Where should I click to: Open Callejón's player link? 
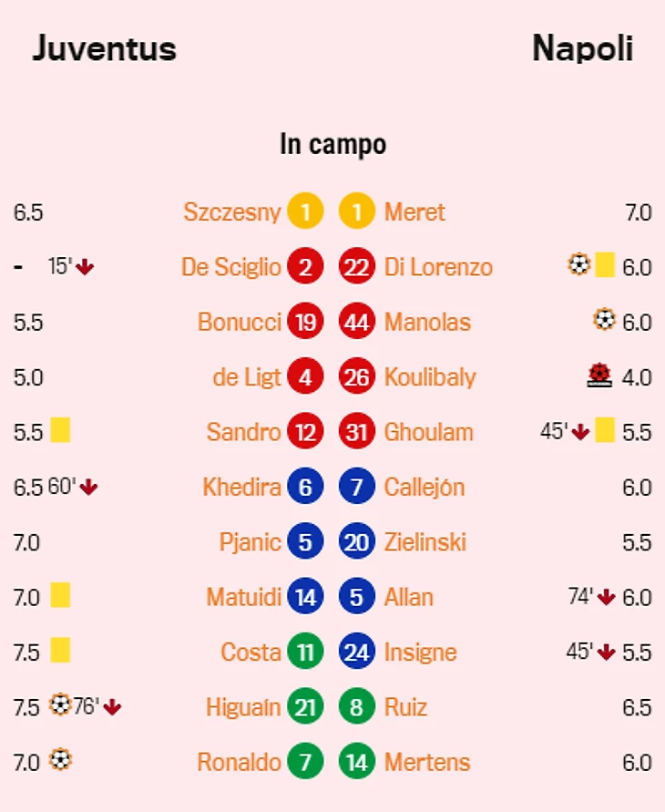[424, 488]
